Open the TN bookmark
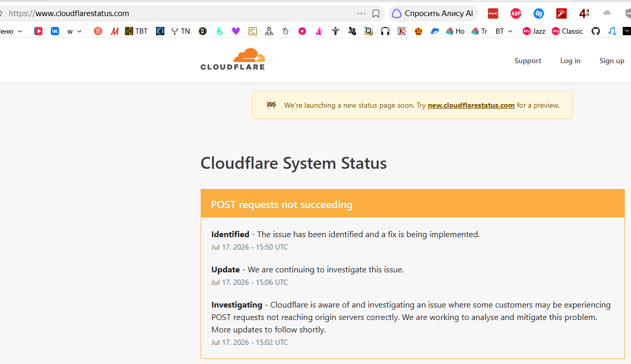 tap(180, 31)
